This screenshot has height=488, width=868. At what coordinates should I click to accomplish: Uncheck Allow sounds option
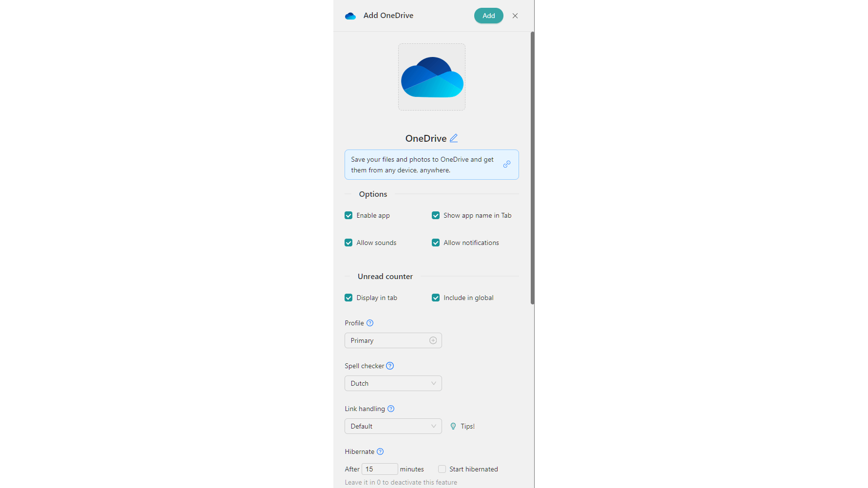point(348,243)
